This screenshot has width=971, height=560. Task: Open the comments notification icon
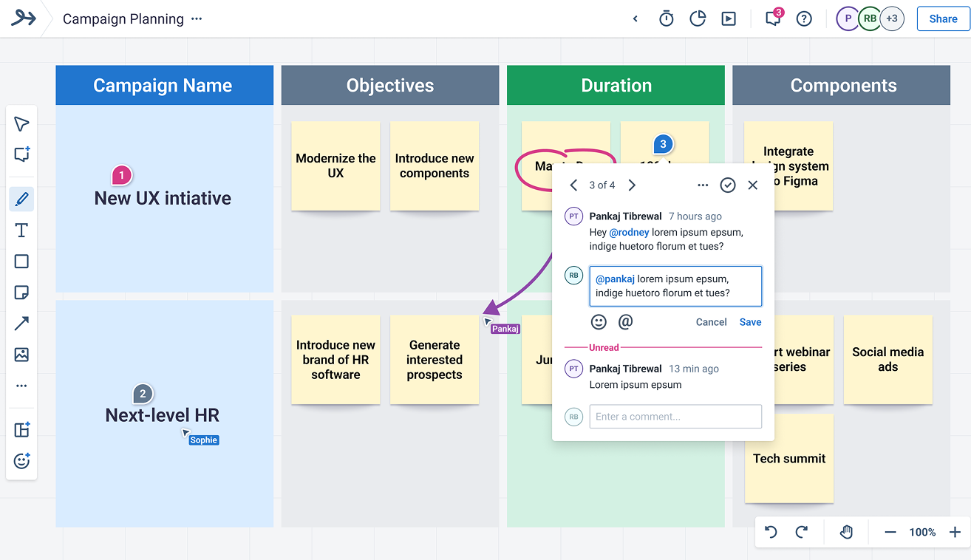tap(773, 19)
